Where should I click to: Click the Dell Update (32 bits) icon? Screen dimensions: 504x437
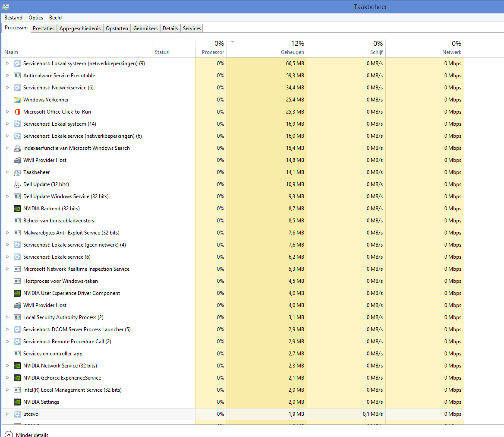click(x=17, y=184)
